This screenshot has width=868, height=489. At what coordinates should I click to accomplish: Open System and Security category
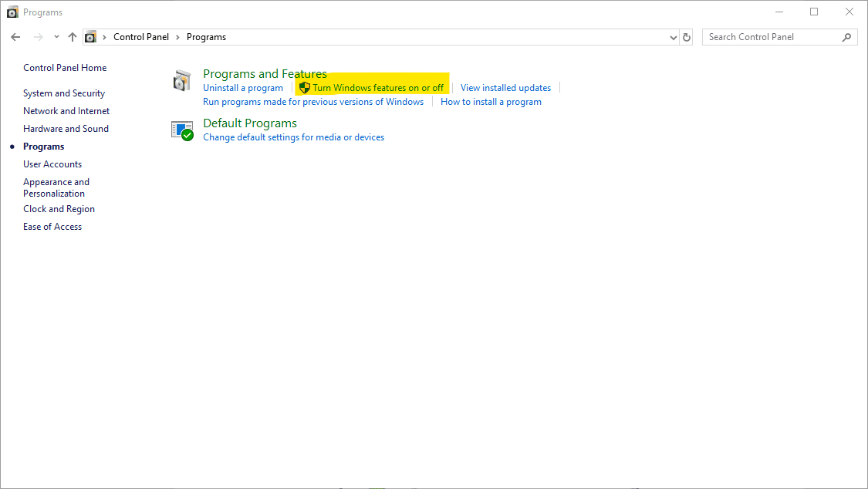click(x=64, y=93)
